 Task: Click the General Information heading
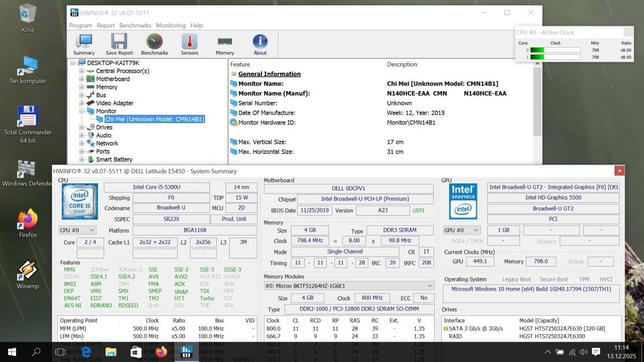(269, 74)
